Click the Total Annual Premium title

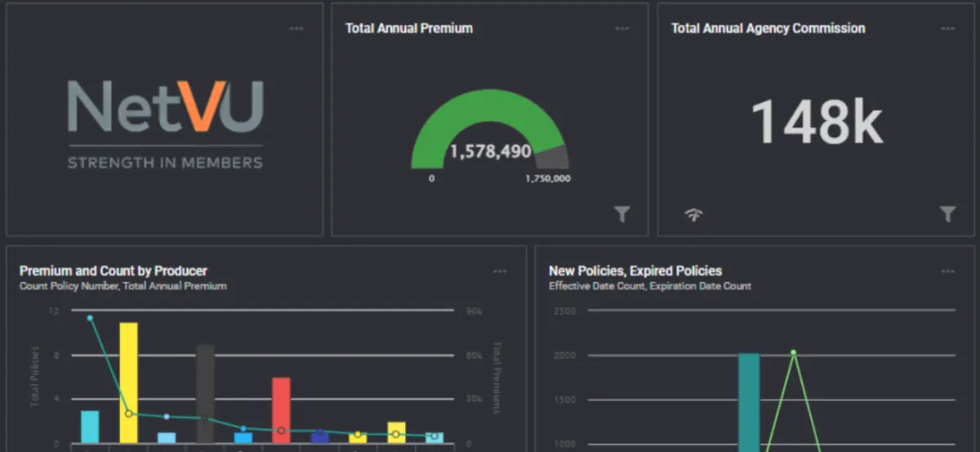pos(409,28)
